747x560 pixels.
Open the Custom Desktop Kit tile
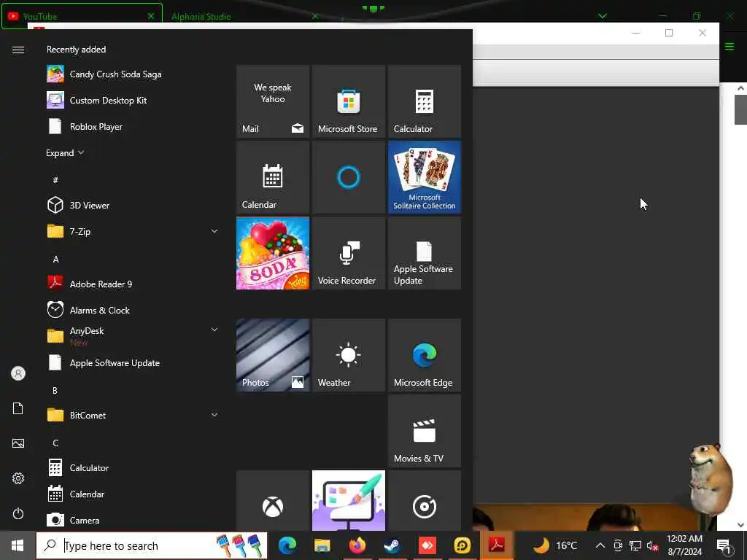348,500
